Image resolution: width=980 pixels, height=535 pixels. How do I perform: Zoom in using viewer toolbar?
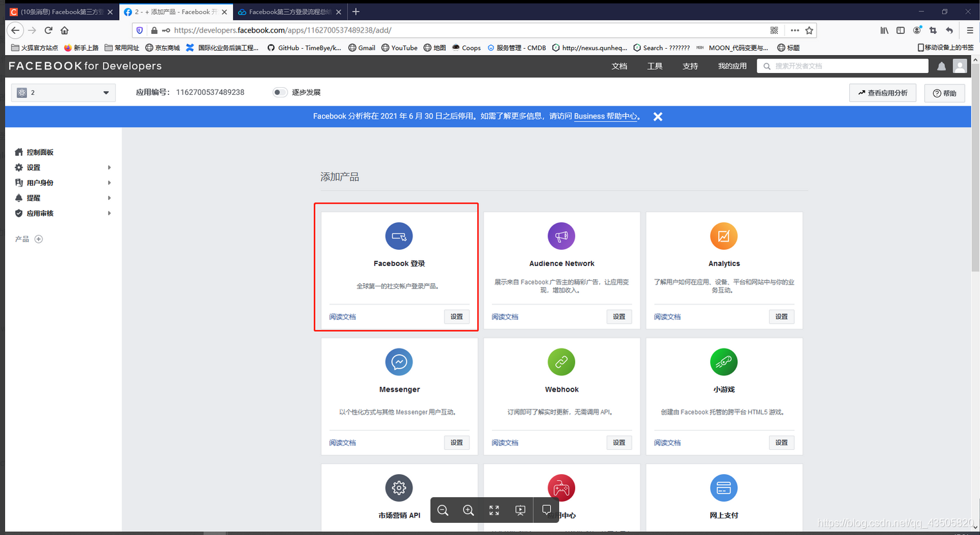click(468, 510)
